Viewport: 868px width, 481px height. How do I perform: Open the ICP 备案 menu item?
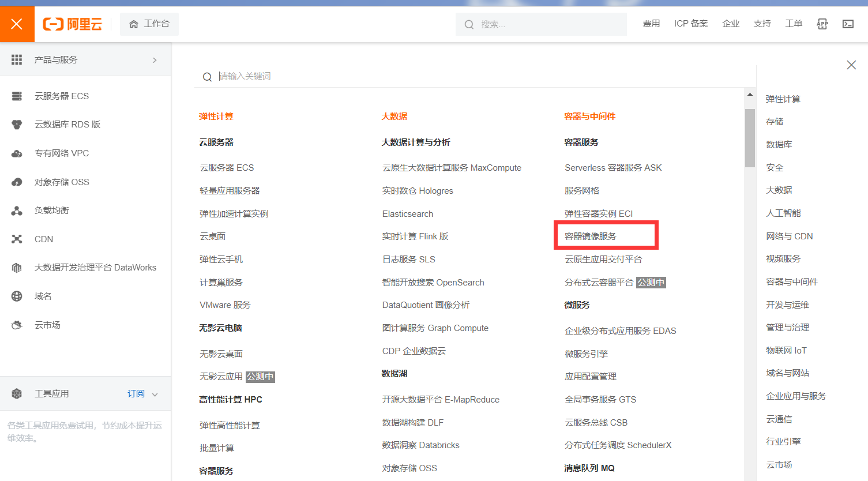point(691,24)
